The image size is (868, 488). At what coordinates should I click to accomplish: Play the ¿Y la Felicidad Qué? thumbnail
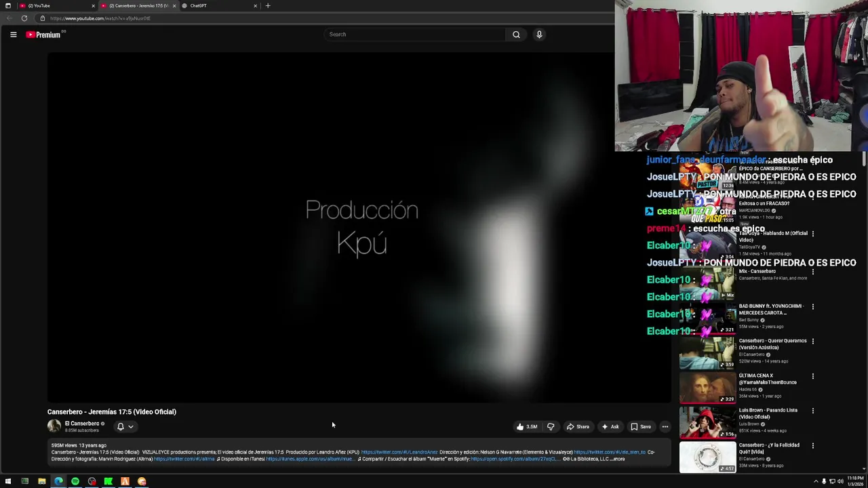point(707,457)
